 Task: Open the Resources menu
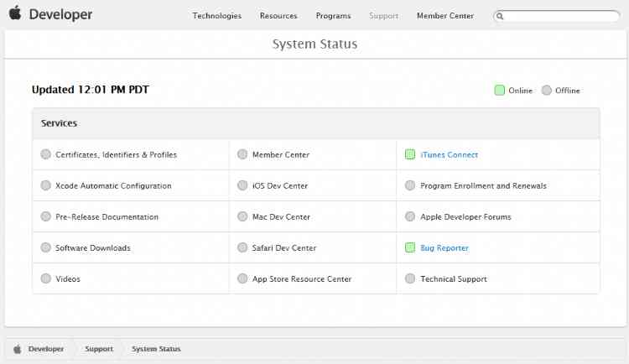[x=278, y=16]
